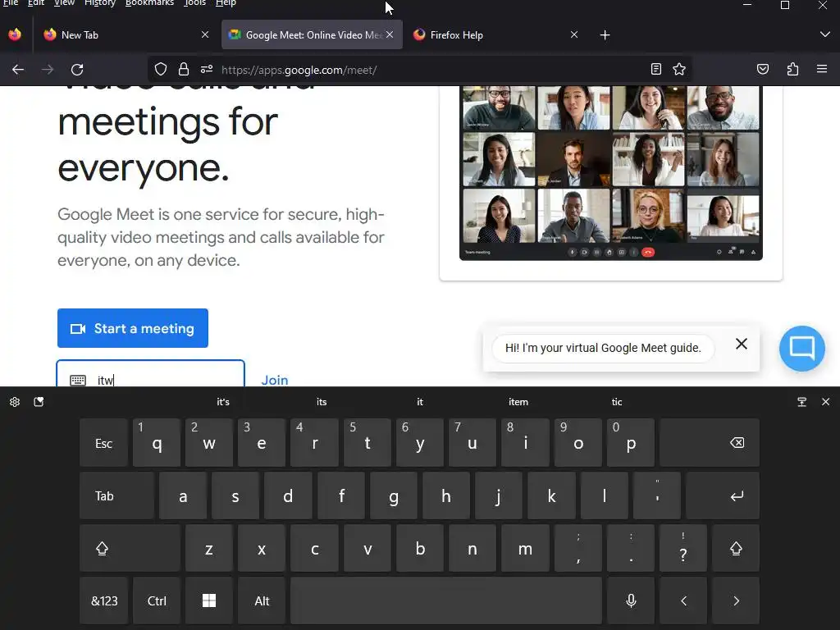This screenshot has width=840, height=630.
Task: Start dictation with the microphone key
Action: pyautogui.click(x=631, y=601)
